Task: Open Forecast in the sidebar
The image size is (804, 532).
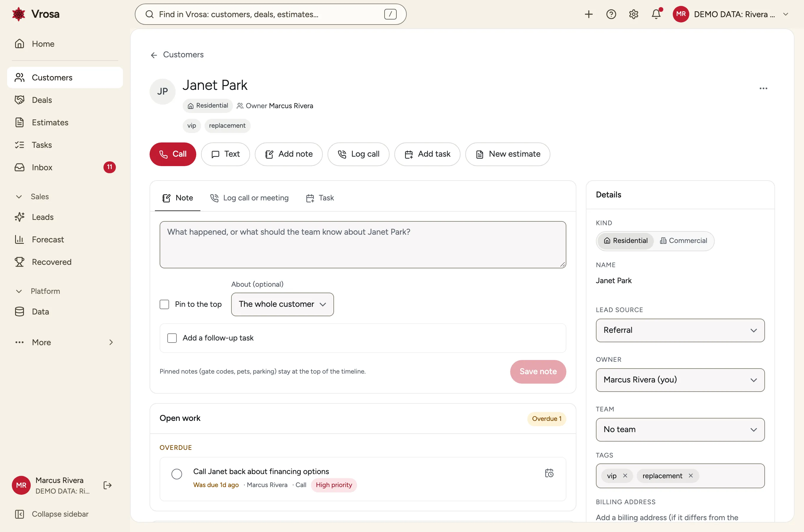Action: pyautogui.click(x=65, y=239)
